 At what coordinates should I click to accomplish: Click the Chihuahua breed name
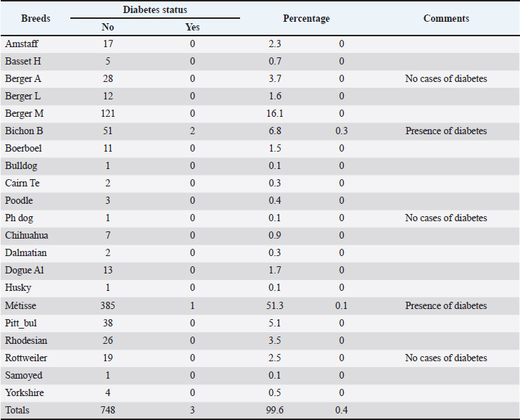click(27, 236)
